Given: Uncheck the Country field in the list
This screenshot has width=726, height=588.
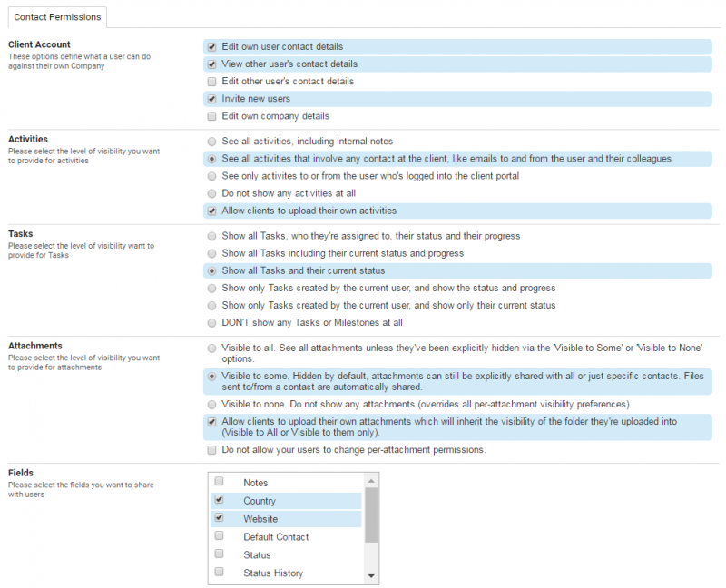Looking at the screenshot, I should 219,500.
